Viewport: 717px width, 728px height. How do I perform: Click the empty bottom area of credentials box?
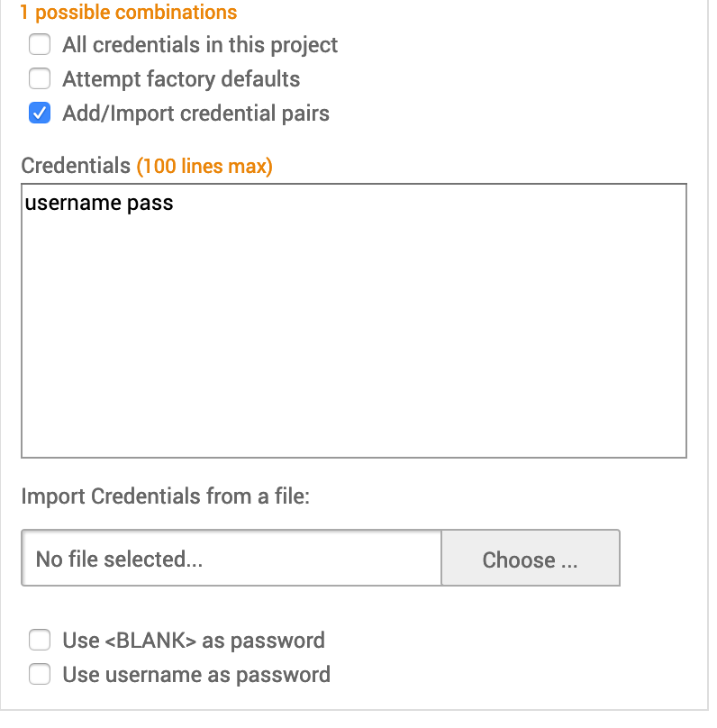click(353, 414)
